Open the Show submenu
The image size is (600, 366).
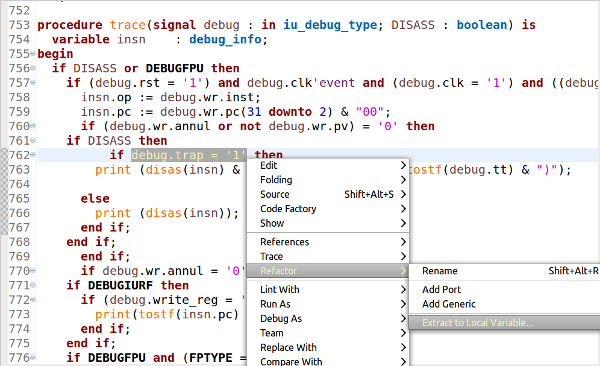(x=328, y=224)
